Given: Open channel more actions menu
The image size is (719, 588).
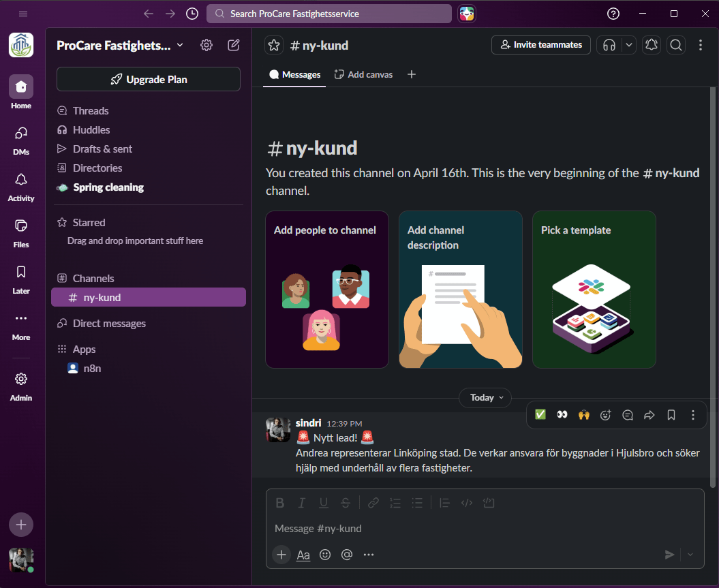Looking at the screenshot, I should 700,45.
